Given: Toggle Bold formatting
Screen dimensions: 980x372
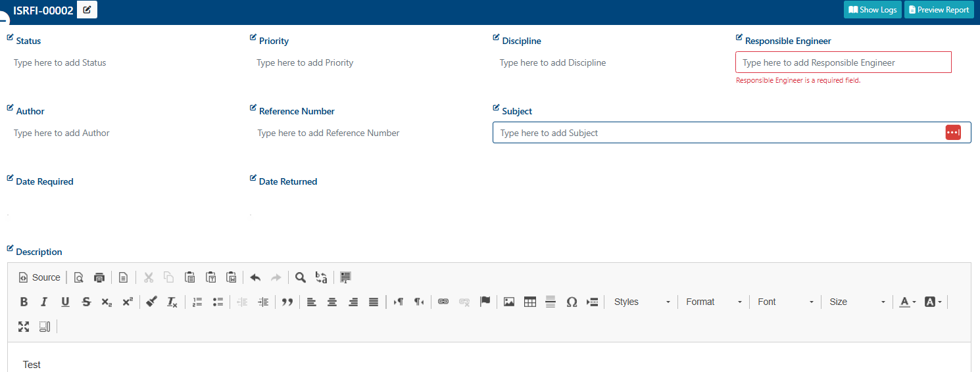Looking at the screenshot, I should 24,302.
